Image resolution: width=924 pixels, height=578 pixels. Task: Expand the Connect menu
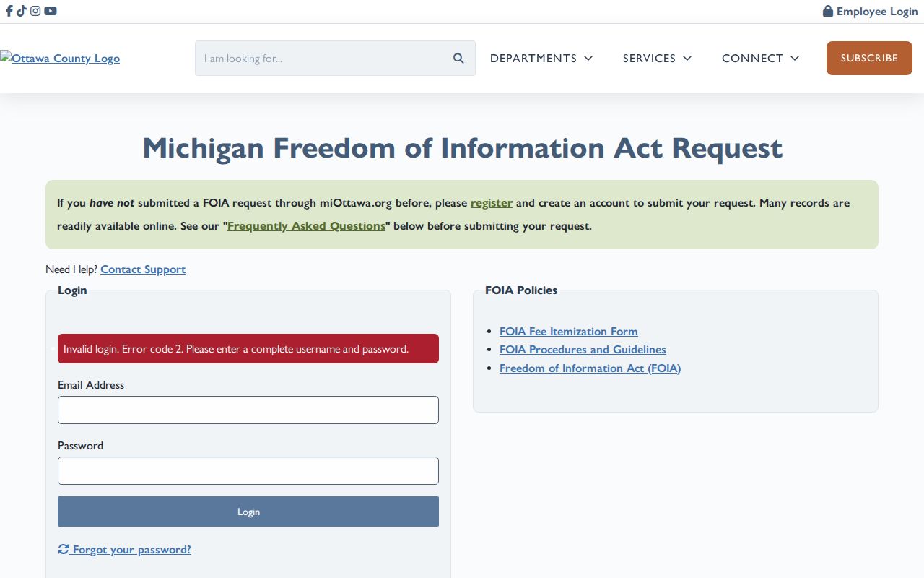[761, 59]
